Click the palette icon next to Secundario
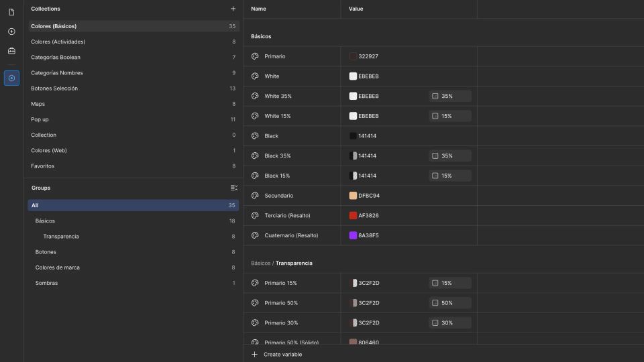 point(255,195)
